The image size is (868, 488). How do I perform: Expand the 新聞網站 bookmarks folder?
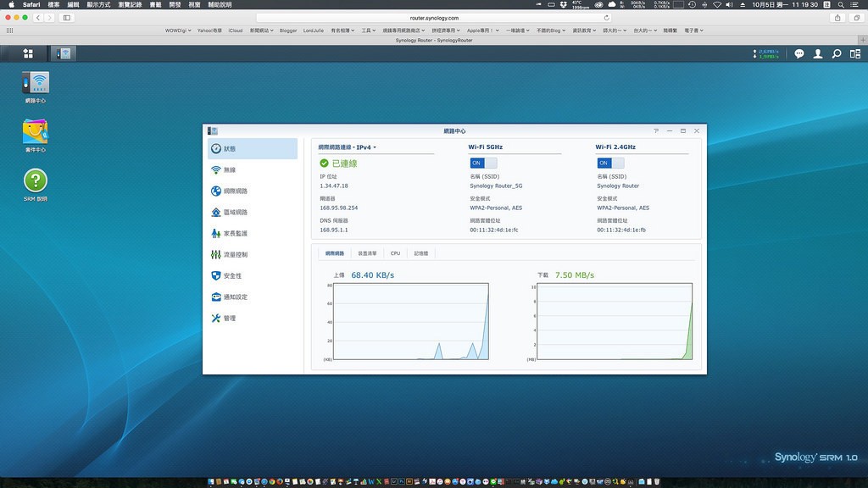click(261, 30)
